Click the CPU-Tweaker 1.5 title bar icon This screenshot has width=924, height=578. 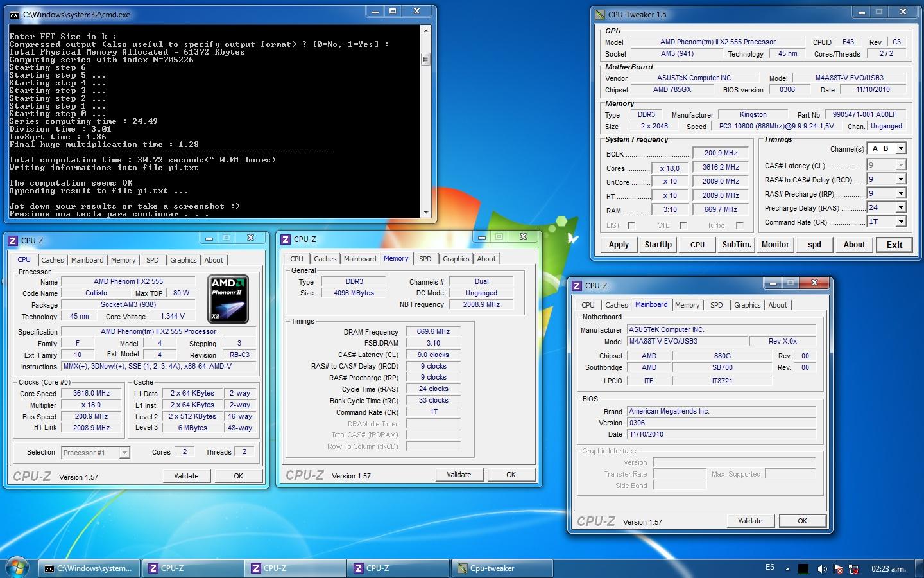coord(601,14)
